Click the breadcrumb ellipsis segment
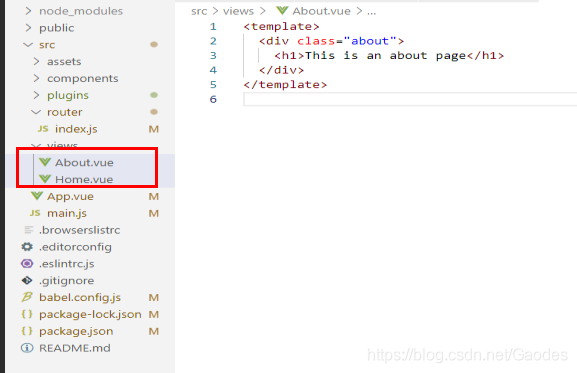Viewport: 577px width, 373px height. pyautogui.click(x=372, y=12)
